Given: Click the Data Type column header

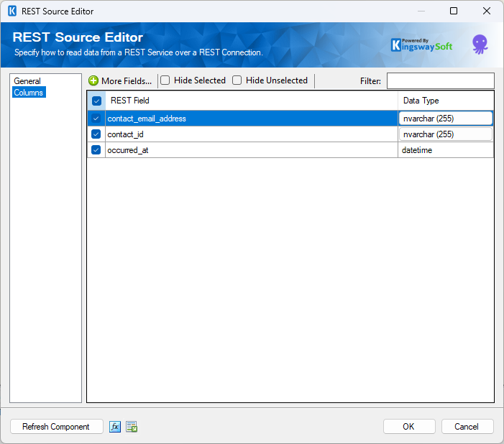Looking at the screenshot, I should point(446,101).
